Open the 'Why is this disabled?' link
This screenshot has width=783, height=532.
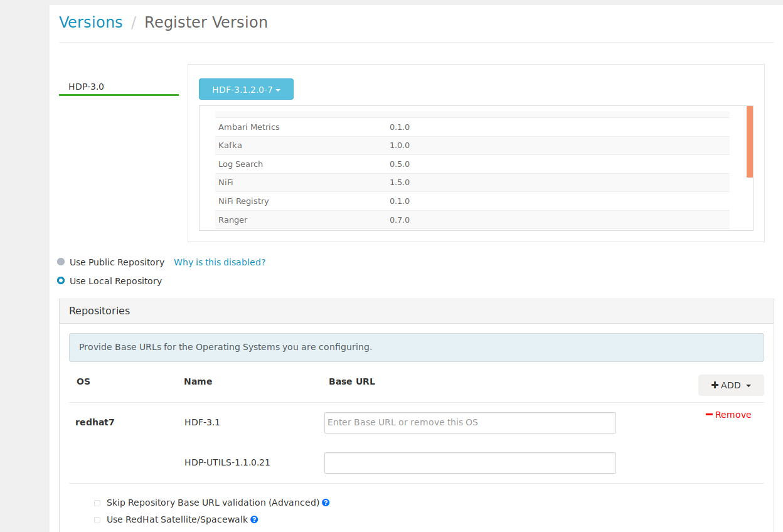220,262
